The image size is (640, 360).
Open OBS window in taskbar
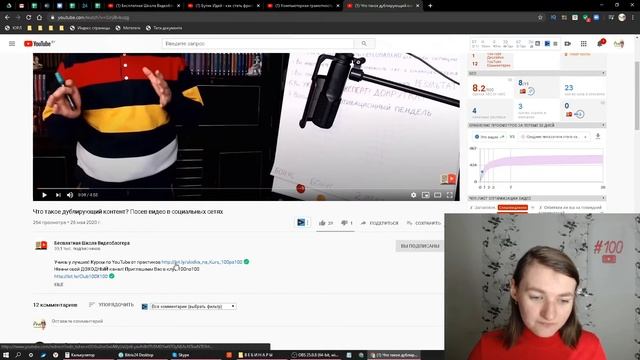pyautogui.click(x=316, y=355)
